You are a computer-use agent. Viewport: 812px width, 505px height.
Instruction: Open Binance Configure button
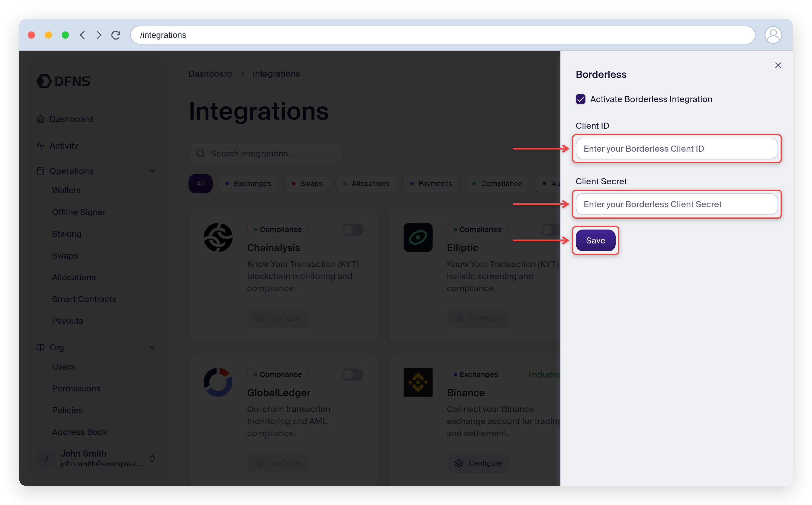478,463
